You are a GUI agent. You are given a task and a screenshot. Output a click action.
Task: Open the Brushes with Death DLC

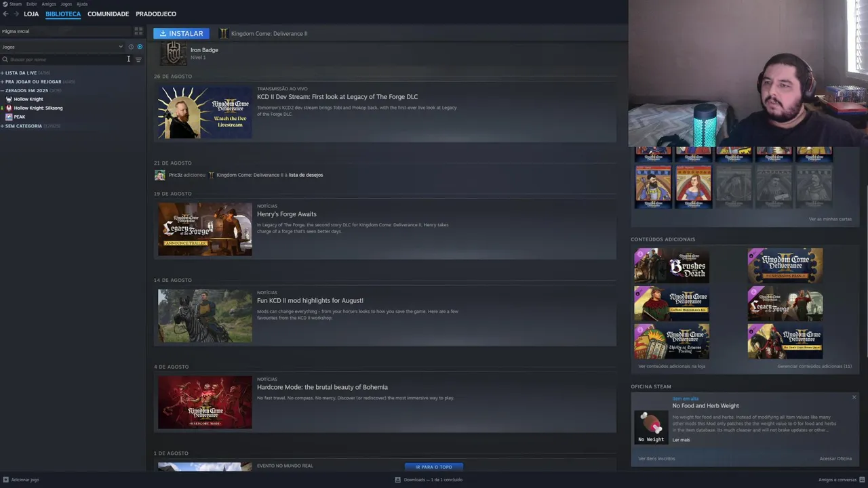(671, 265)
